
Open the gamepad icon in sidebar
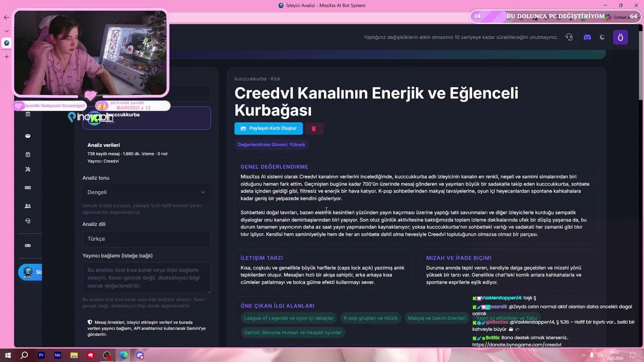[x=28, y=245]
